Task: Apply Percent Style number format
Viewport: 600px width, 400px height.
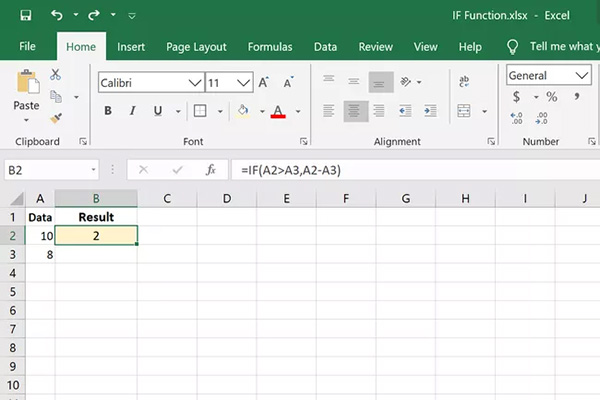Action: pyautogui.click(x=551, y=97)
